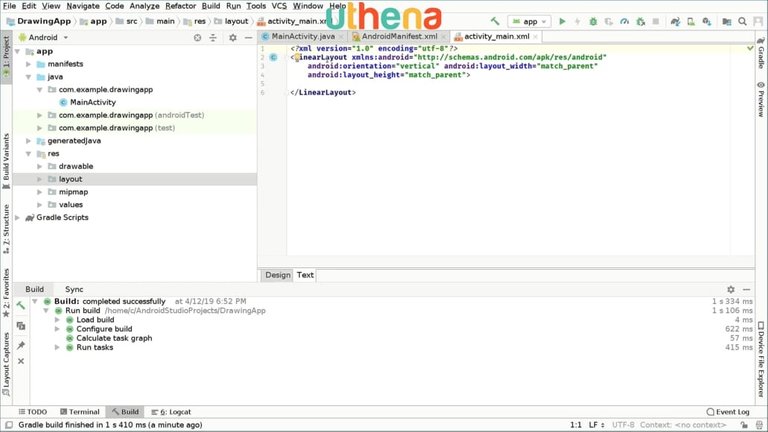Select the MainActivity class in tree

[x=93, y=102]
